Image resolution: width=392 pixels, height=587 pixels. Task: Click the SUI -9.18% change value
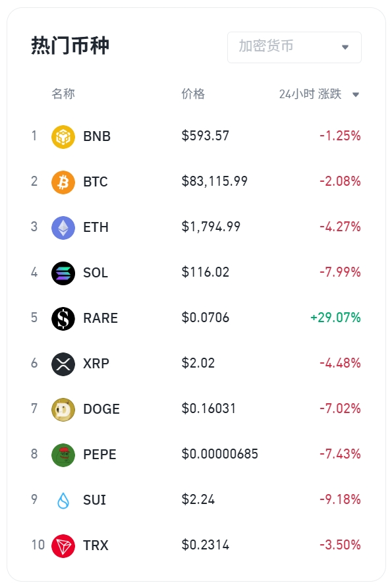click(x=340, y=499)
